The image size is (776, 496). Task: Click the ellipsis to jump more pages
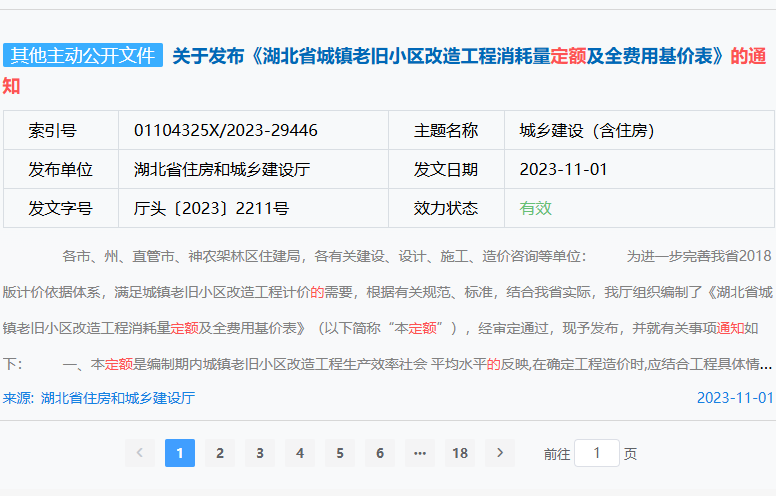coord(420,453)
